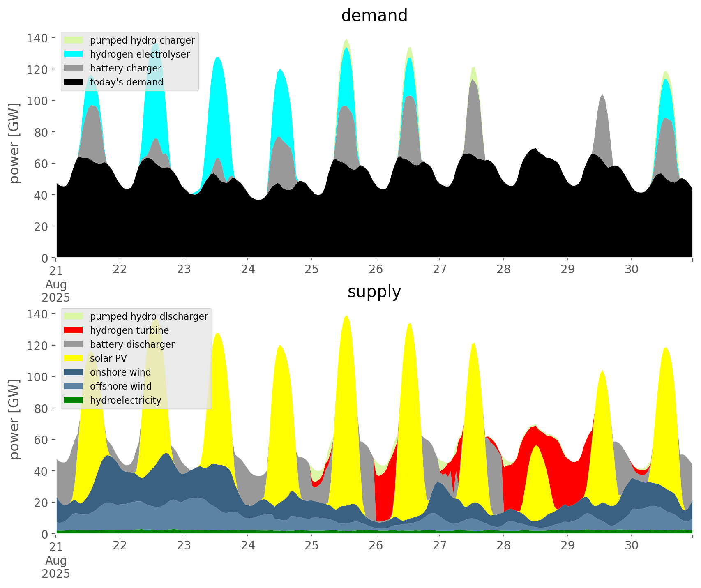Click the offshore wind legend swatch
Viewport: 701px width, 588px height.
[x=73, y=386]
